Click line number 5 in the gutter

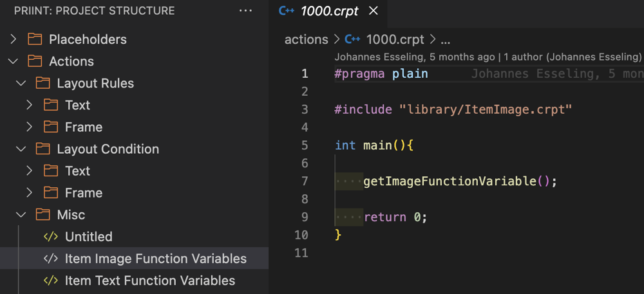(x=305, y=145)
